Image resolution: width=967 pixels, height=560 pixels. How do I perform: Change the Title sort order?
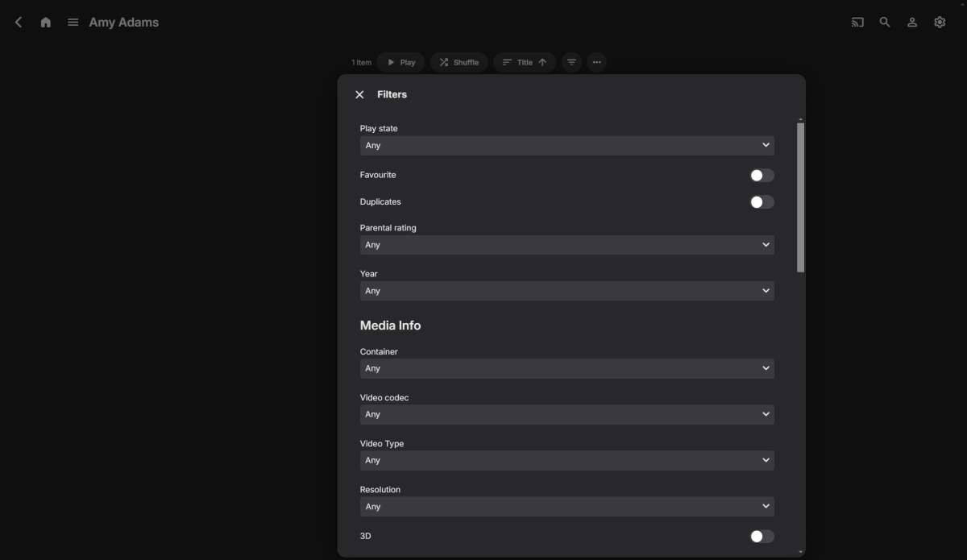[524, 62]
